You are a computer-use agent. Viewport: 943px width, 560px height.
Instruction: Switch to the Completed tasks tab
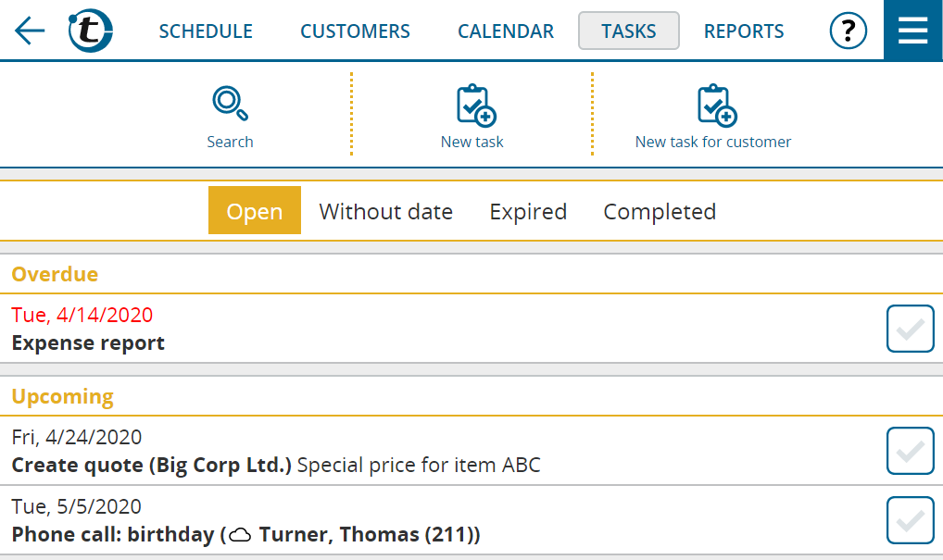click(660, 211)
